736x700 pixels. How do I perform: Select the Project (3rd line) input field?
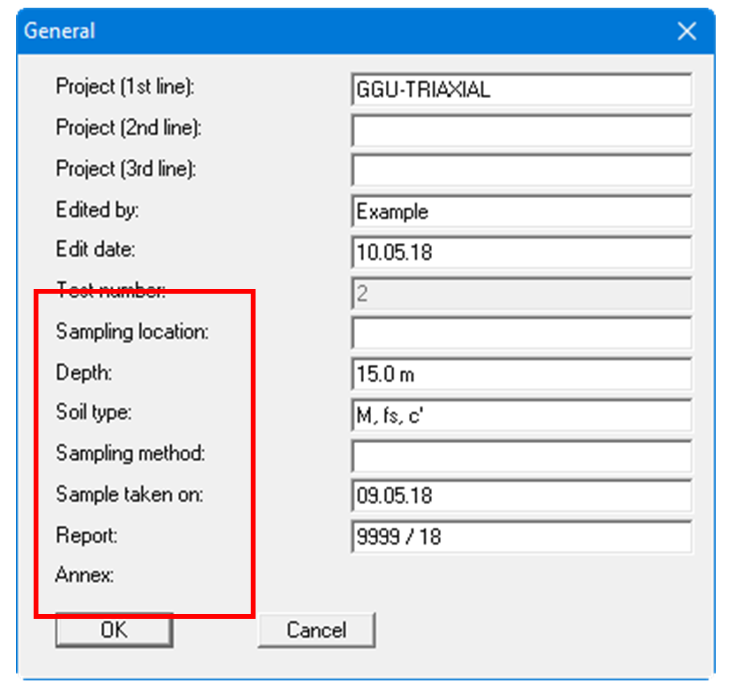click(521, 171)
